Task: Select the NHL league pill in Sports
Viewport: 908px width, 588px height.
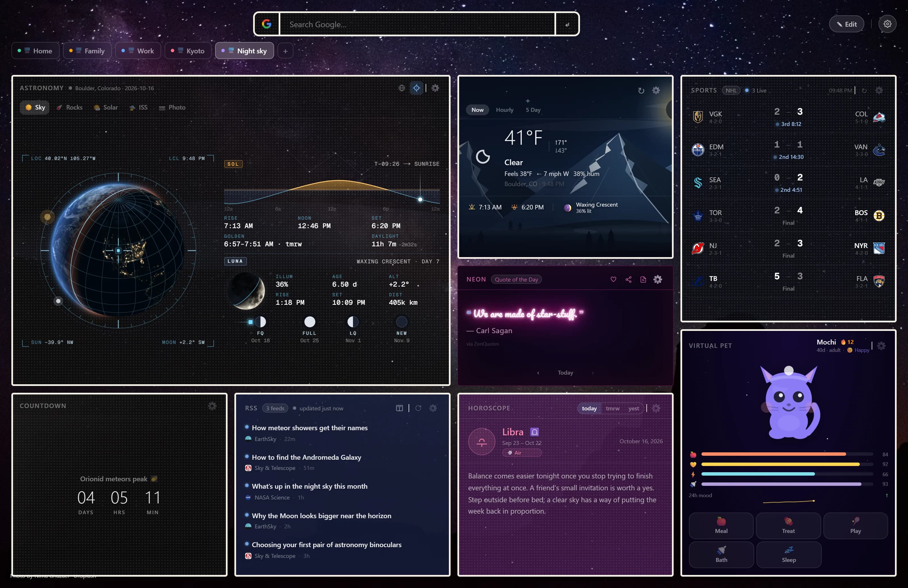Action: tap(731, 91)
